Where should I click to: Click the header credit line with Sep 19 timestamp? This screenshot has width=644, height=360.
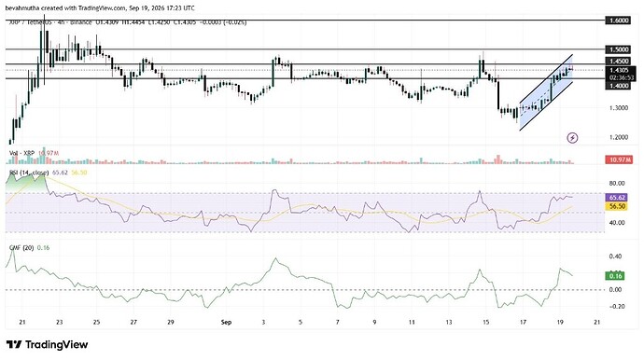click(x=100, y=7)
